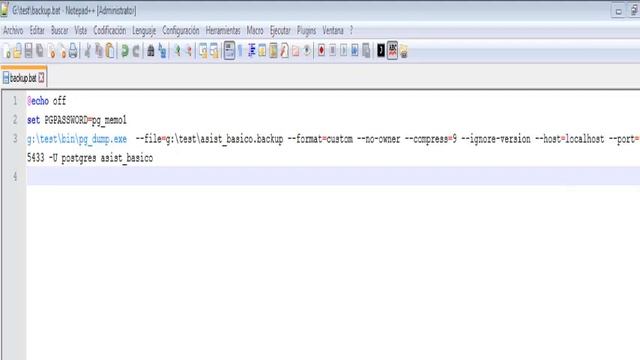Click line number 3 in the margin
The image size is (640, 360).
click(x=15, y=139)
